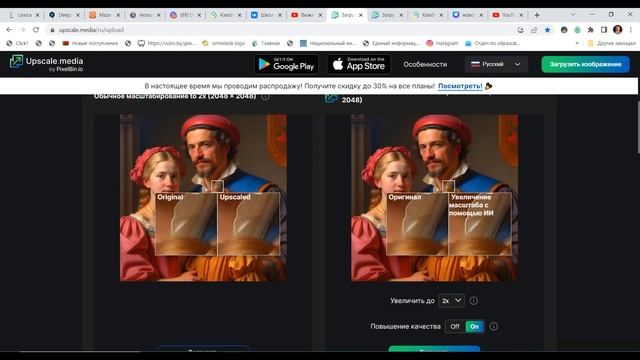Close the last YouTube tab
The width and height of the screenshot is (640, 360).
pyautogui.click(x=521, y=15)
